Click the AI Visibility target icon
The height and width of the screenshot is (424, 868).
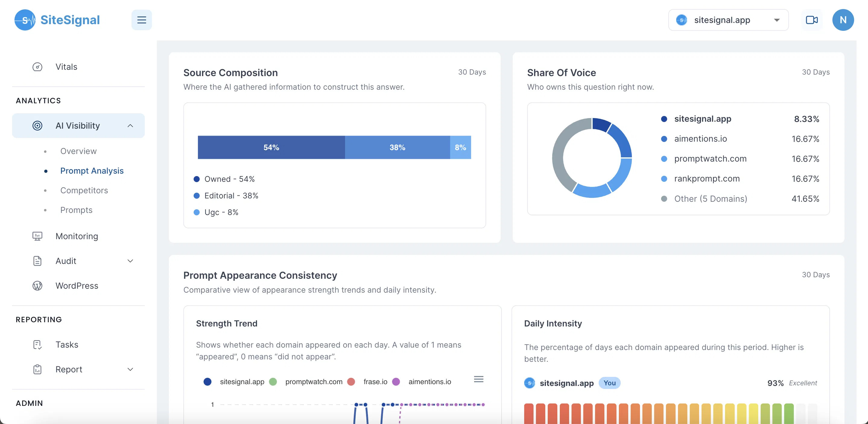(x=37, y=125)
